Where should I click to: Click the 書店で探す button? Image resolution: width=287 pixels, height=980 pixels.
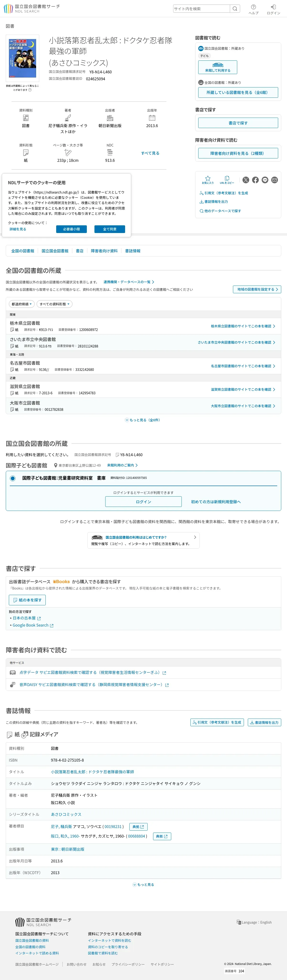(238, 123)
